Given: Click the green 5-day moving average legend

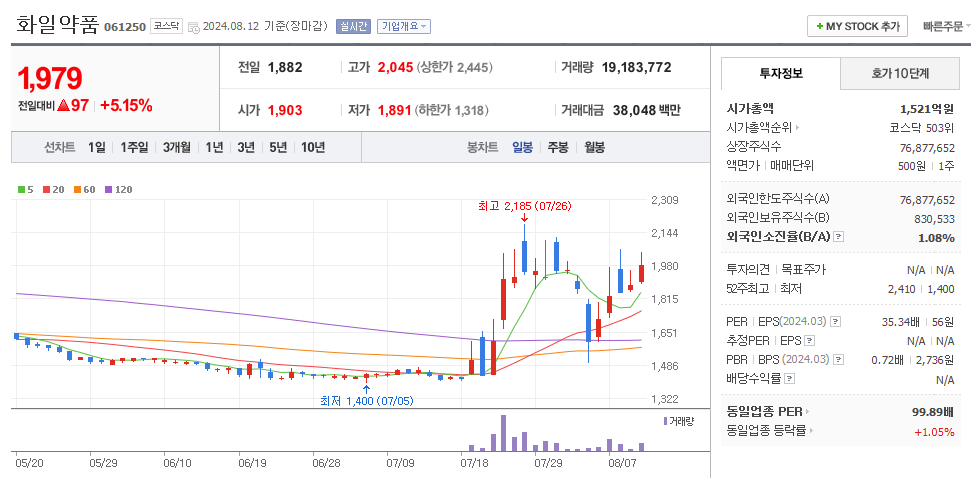Looking at the screenshot, I should [26, 189].
